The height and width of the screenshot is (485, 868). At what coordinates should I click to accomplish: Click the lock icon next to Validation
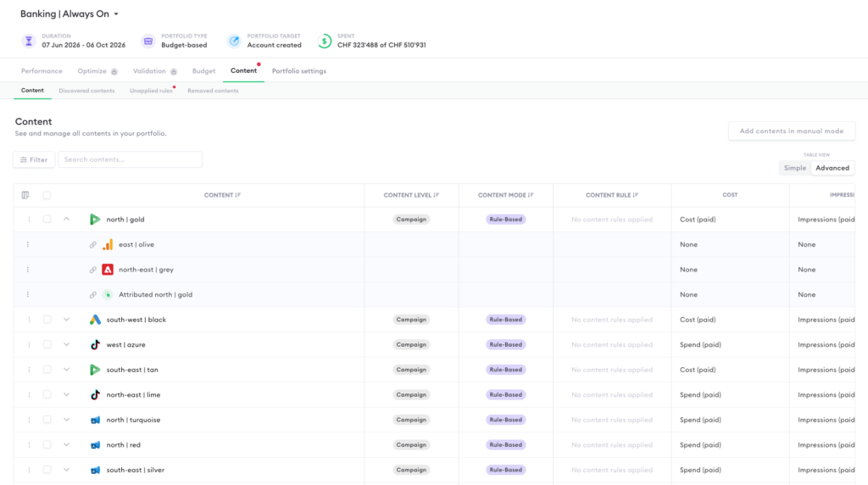pos(173,71)
